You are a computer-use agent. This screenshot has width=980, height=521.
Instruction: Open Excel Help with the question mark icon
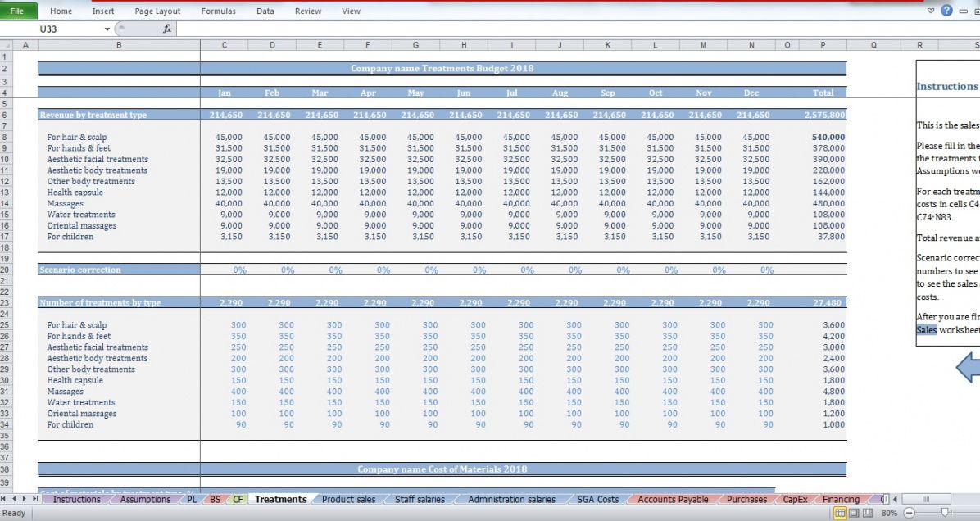pyautogui.click(x=946, y=11)
